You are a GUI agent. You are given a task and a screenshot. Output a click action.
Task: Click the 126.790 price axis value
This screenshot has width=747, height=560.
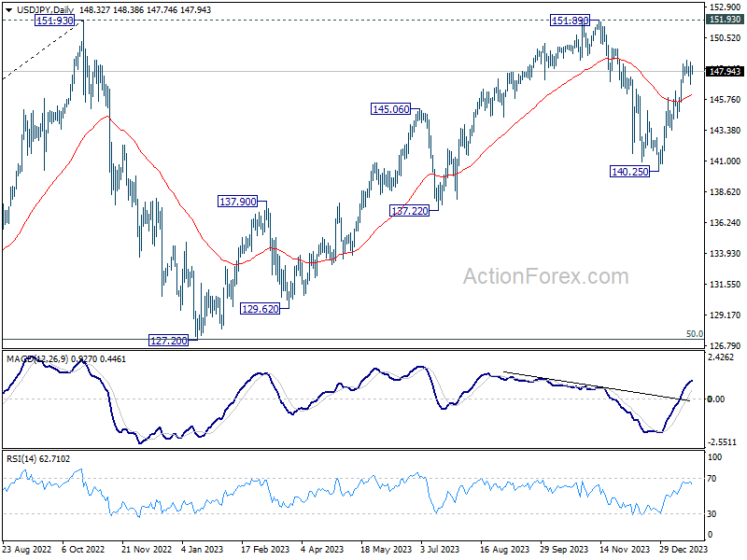(x=725, y=345)
